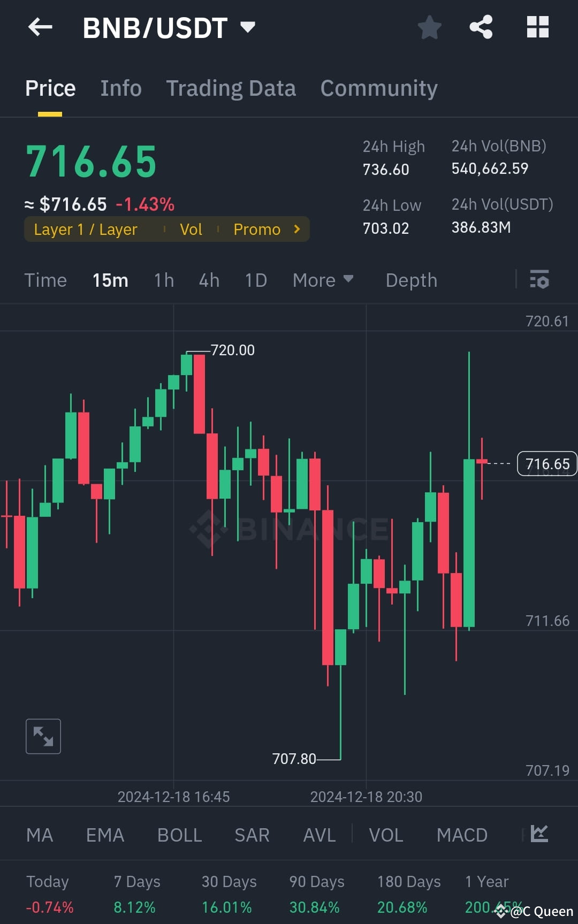Open the grid layout icon top right
The image size is (578, 924).
[x=537, y=27]
